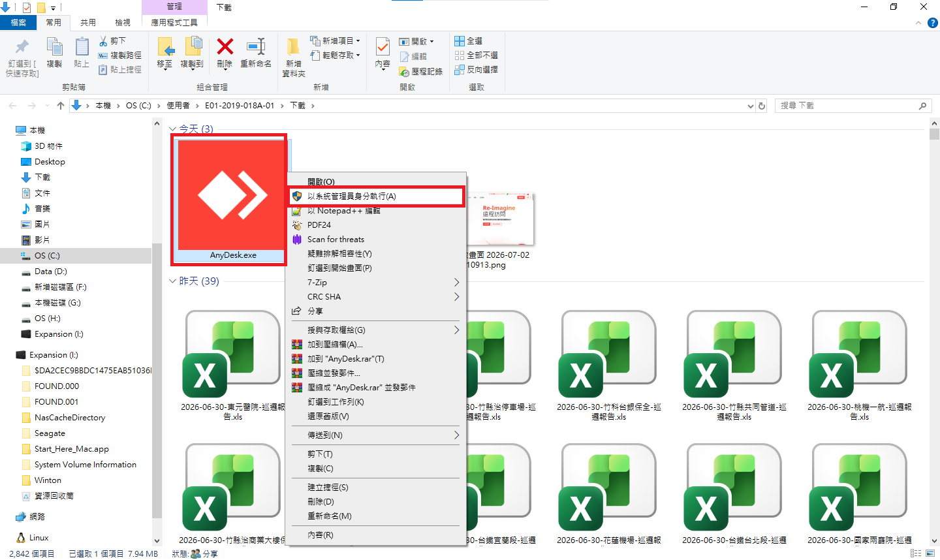Viewport: 940px width, 560px height.
Task: Select 2026-06-30-東元醫院 Excel file
Action: point(232,356)
